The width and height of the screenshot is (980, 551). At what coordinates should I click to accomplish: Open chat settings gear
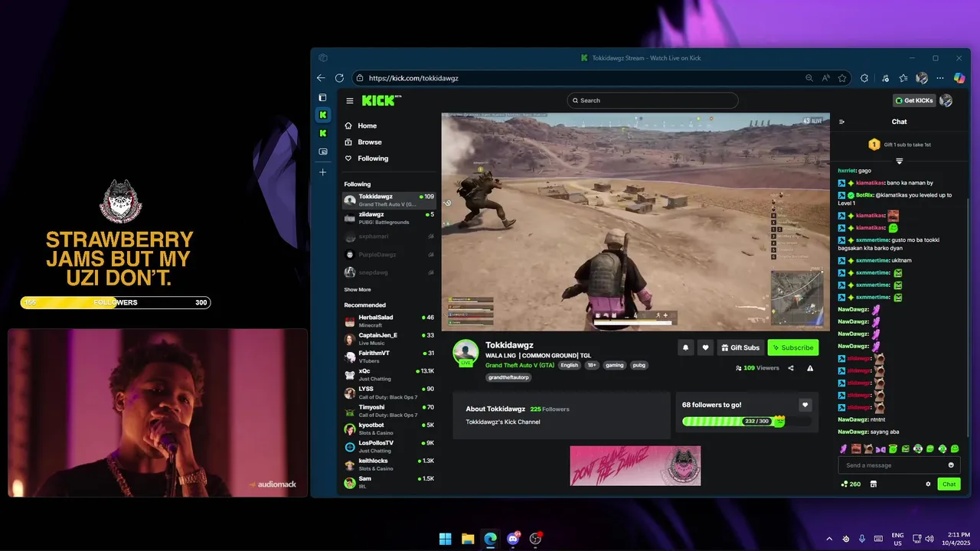tap(928, 484)
